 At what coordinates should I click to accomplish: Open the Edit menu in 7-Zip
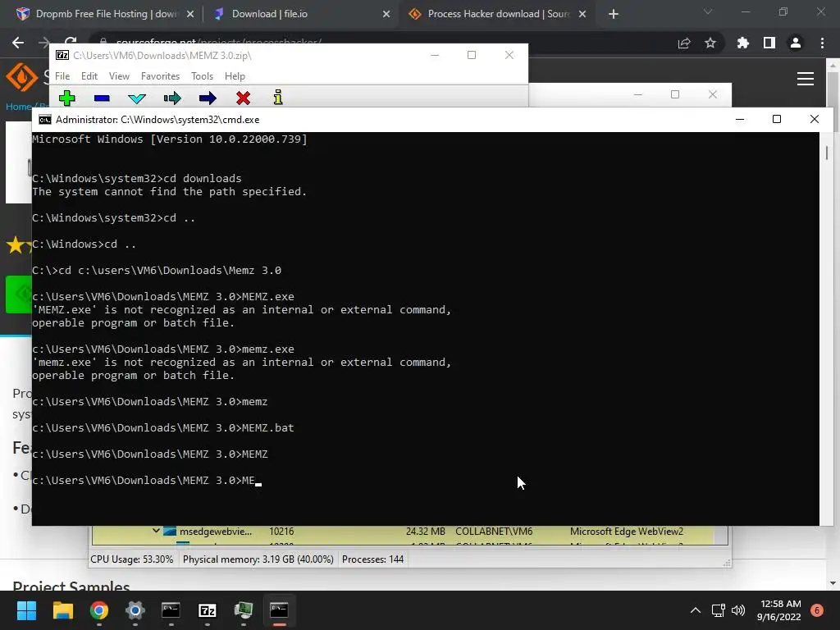(89, 76)
